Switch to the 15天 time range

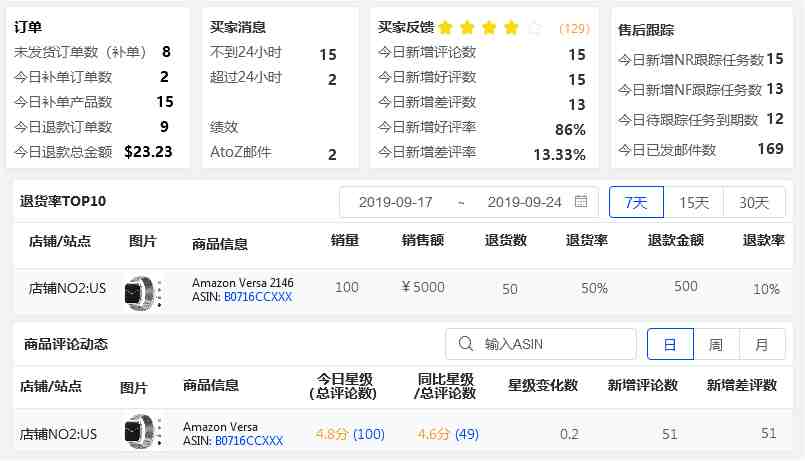click(x=694, y=202)
